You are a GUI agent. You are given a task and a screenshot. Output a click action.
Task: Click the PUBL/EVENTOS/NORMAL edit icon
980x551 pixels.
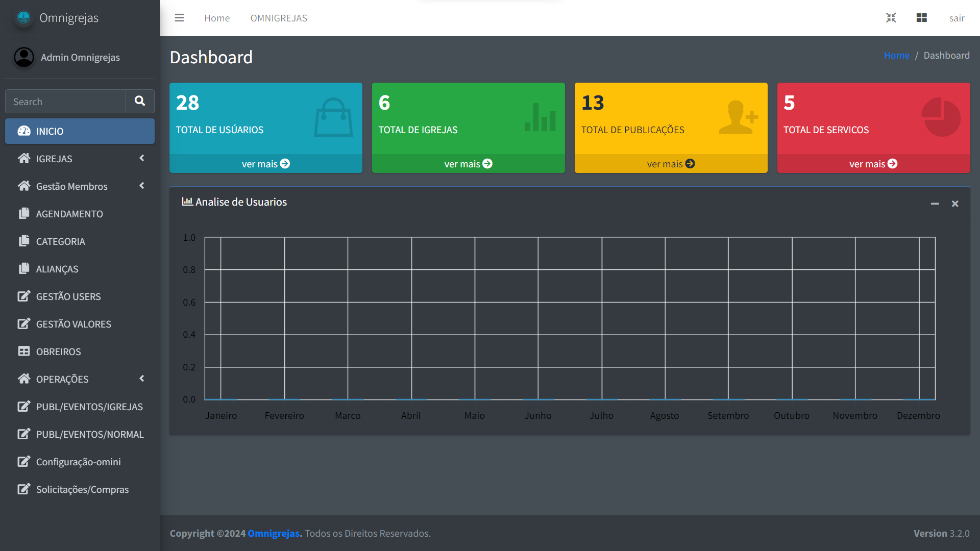tap(24, 434)
